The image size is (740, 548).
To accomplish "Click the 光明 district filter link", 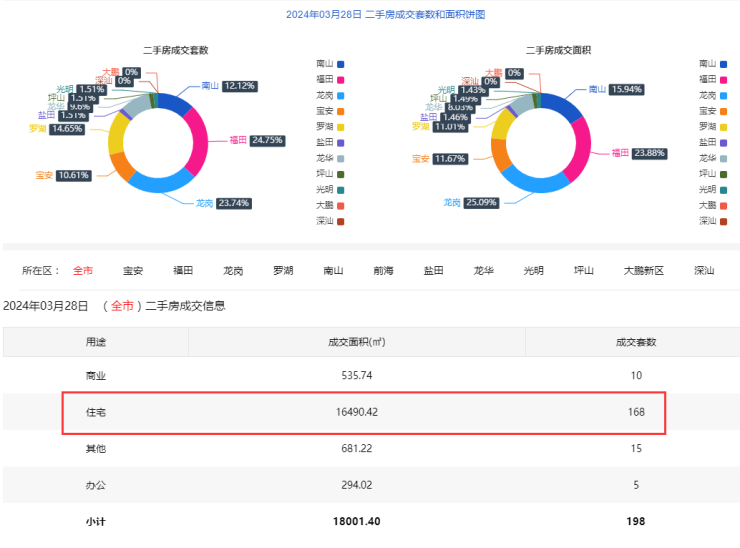I will [x=534, y=270].
